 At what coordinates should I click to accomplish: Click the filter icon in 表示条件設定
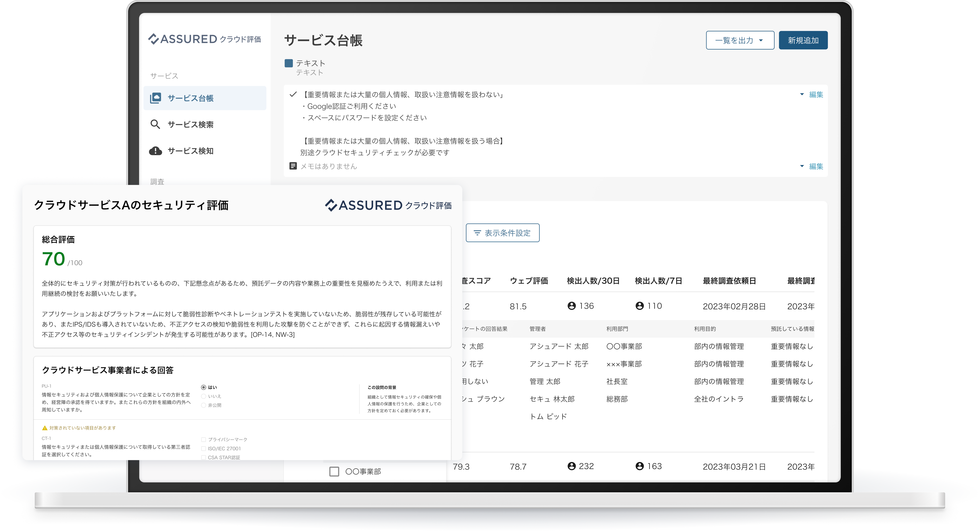(x=477, y=233)
